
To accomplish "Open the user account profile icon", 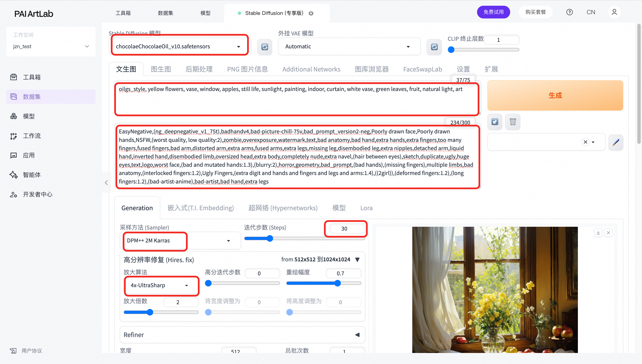I will coord(614,12).
